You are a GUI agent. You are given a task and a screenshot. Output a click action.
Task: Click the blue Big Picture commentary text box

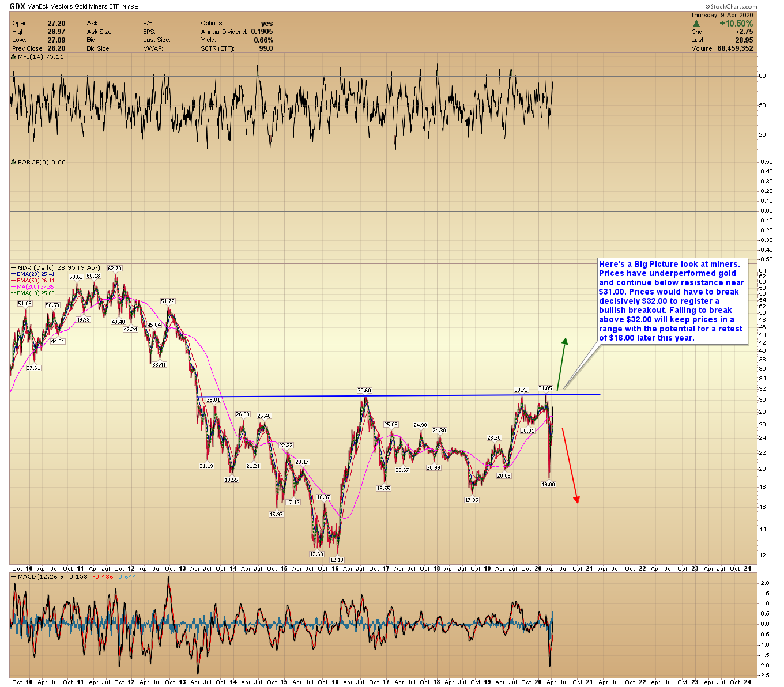[x=672, y=301]
